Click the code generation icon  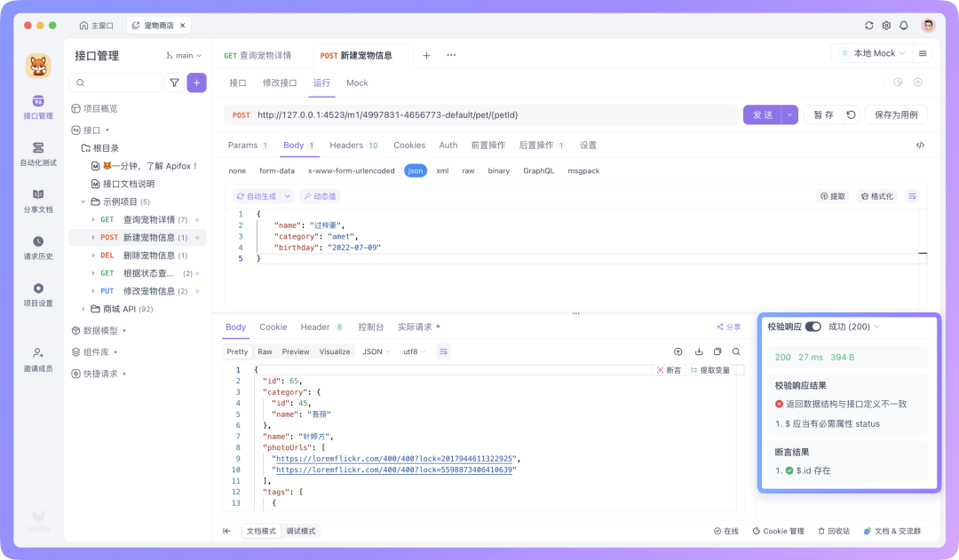coord(920,145)
